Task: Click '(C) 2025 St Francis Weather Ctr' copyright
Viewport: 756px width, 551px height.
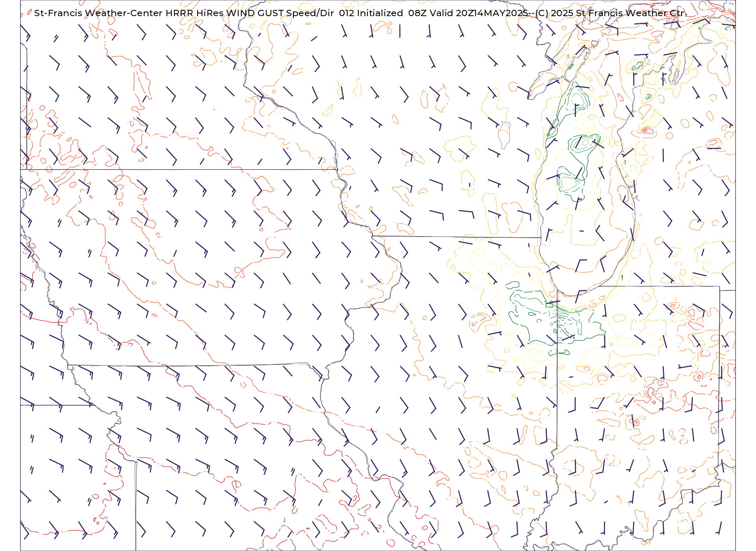Action: click(610, 13)
